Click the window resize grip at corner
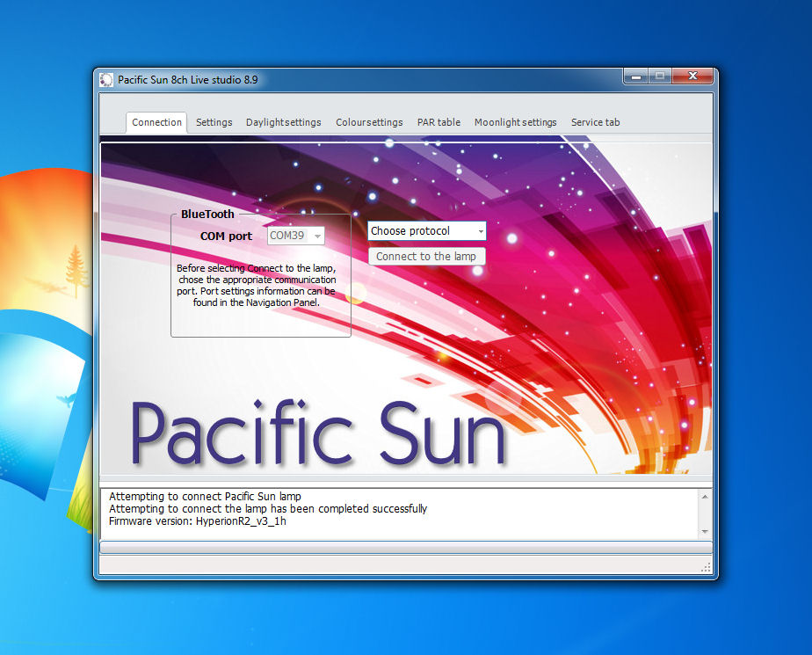This screenshot has width=812, height=655. pyautogui.click(x=706, y=567)
